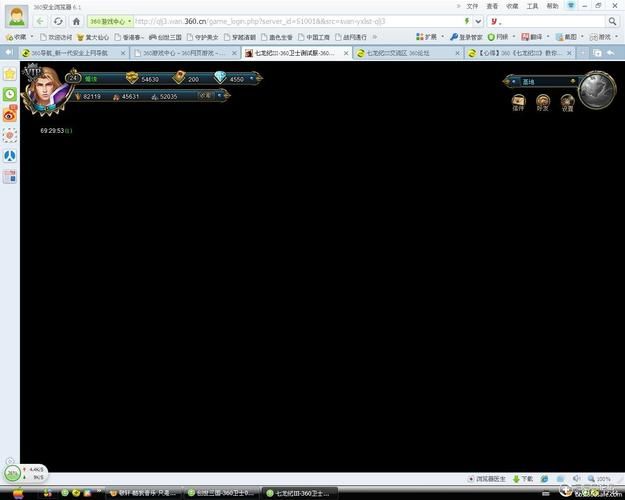
Task: Open the game settings icon
Action: click(567, 101)
